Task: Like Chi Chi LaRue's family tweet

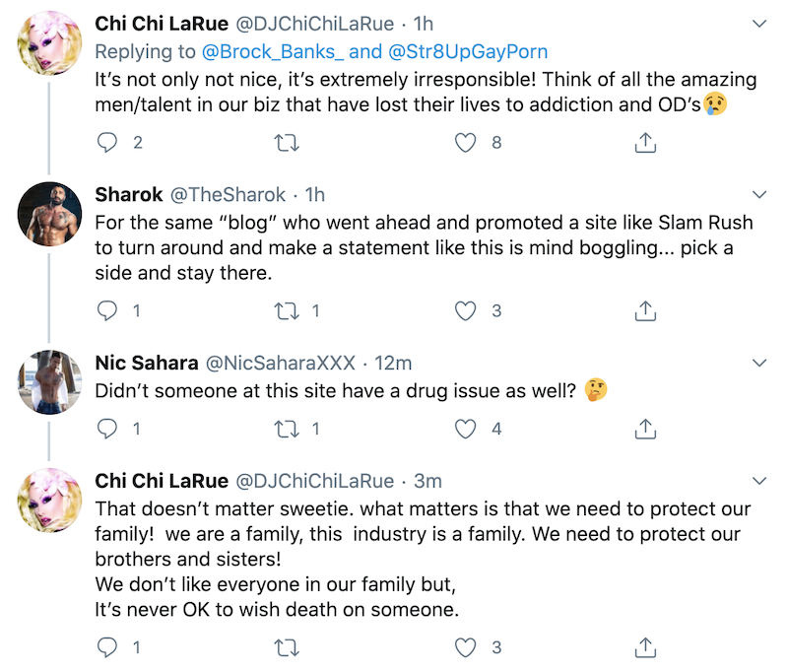Action: [x=465, y=647]
